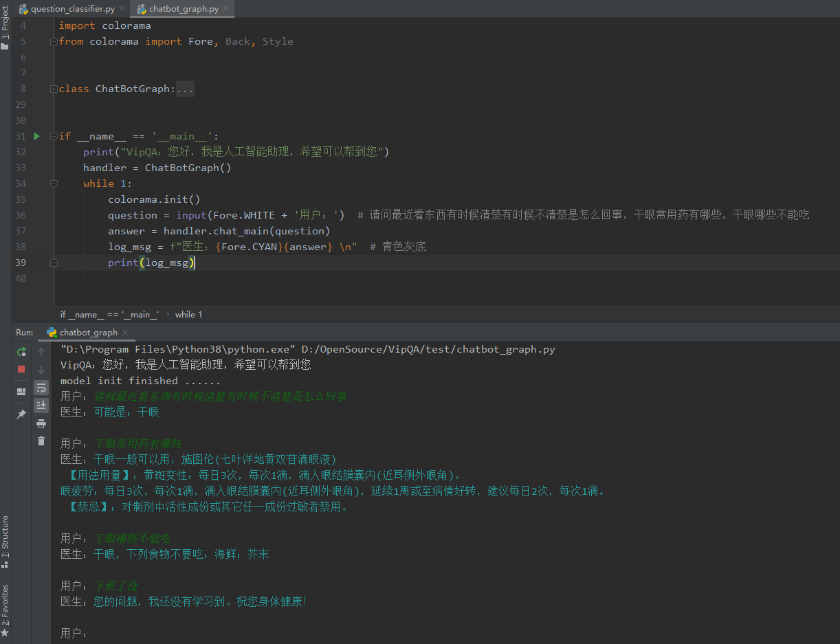Click line number 39 in gutter
This screenshot has height=644, width=840.
pos(20,263)
